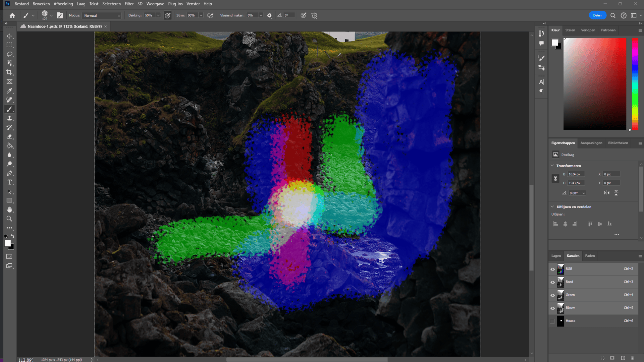Viewport: 644px width, 362px height.
Task: Pick the Eyedropper tool
Action: point(9,91)
